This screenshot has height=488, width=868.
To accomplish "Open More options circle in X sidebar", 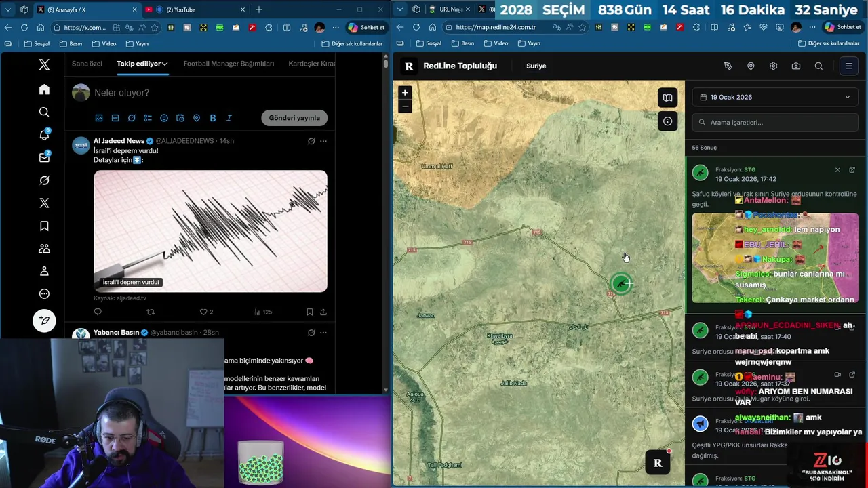I will click(x=44, y=294).
